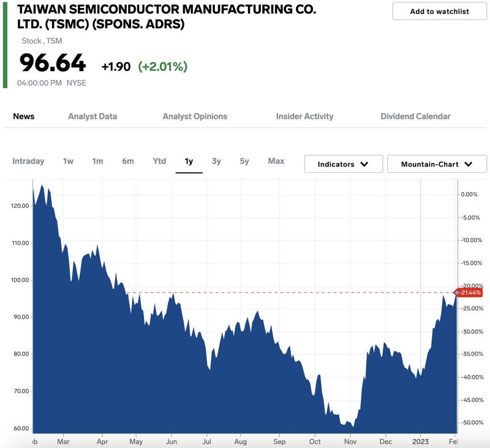The width and height of the screenshot is (490, 448).
Task: Click the Add to watchlist button
Action: coord(439,11)
